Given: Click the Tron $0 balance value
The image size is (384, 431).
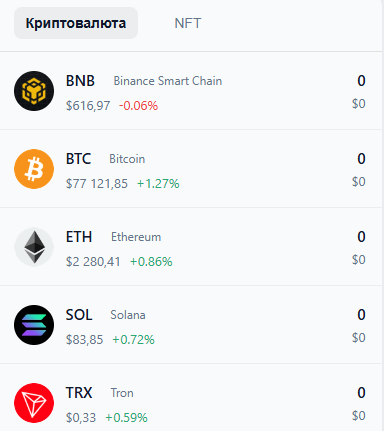Looking at the screenshot, I should 359,416.
